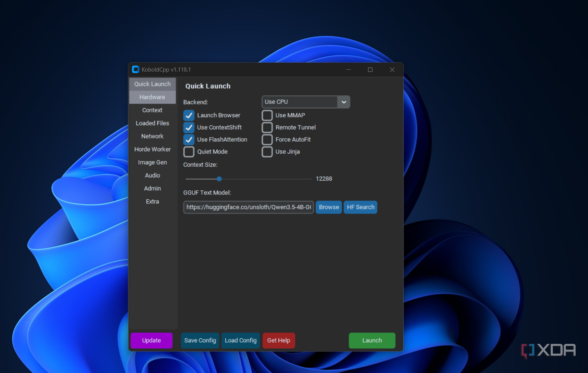
Task: Switch to the Horde Worker tab
Action: pyautogui.click(x=152, y=149)
